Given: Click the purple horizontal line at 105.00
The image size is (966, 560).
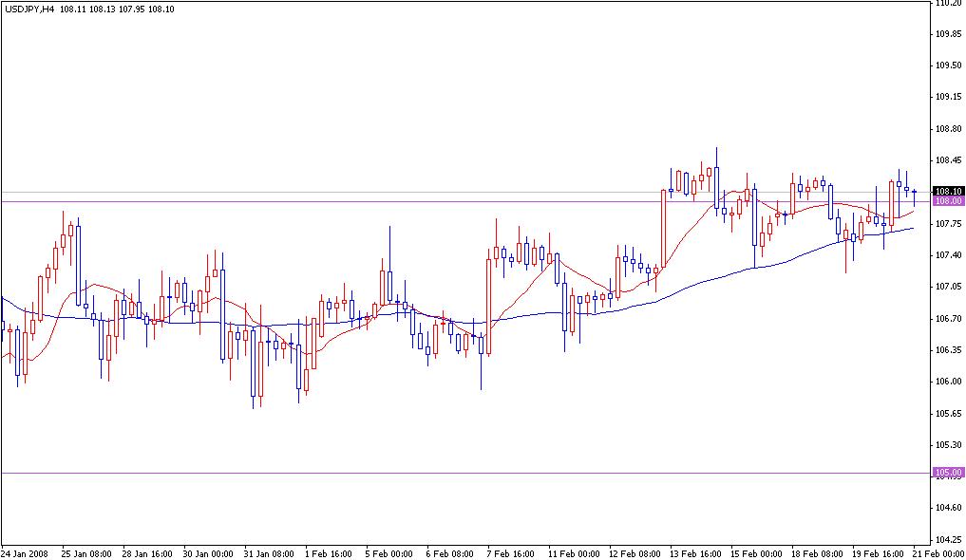Looking at the screenshot, I should [x=465, y=474].
